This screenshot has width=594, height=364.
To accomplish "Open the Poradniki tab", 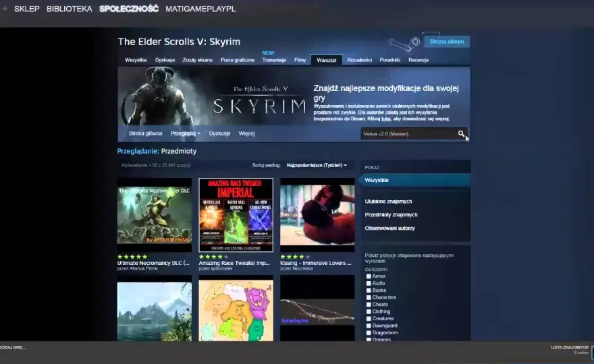I will point(390,60).
